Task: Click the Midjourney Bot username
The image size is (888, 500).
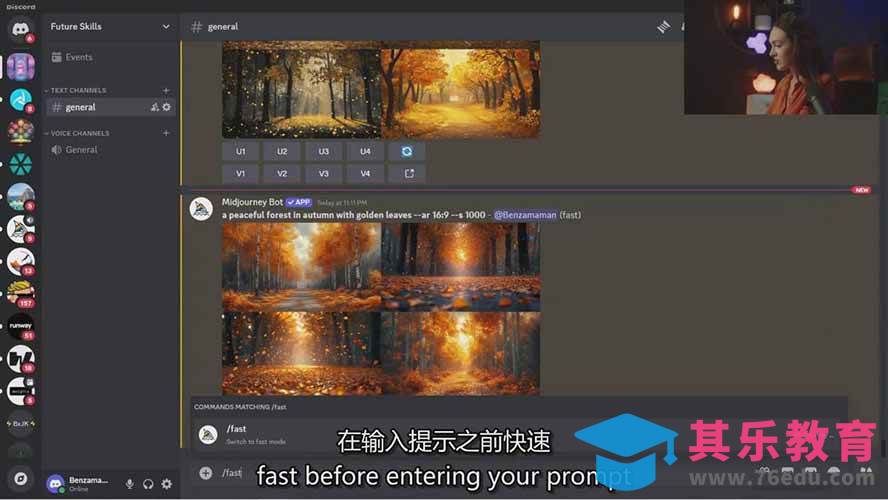Action: click(x=252, y=202)
